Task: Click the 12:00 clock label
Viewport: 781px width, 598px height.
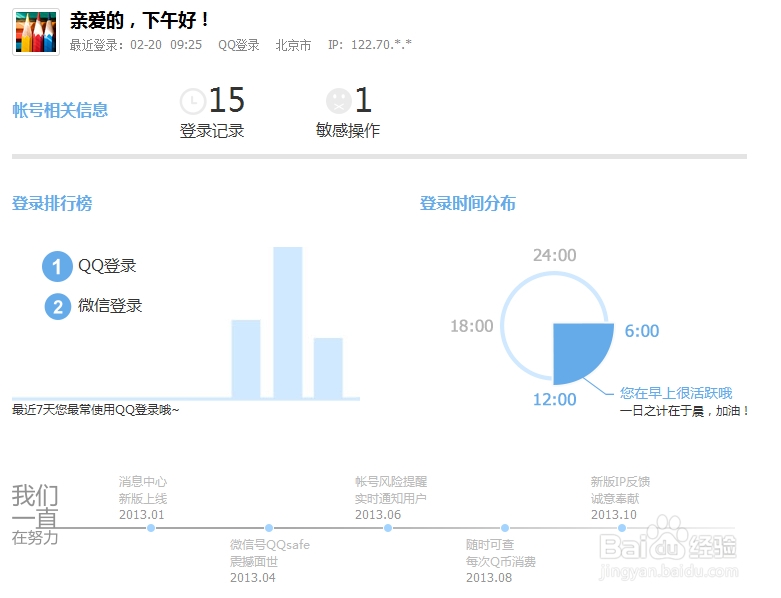Action: click(x=554, y=399)
